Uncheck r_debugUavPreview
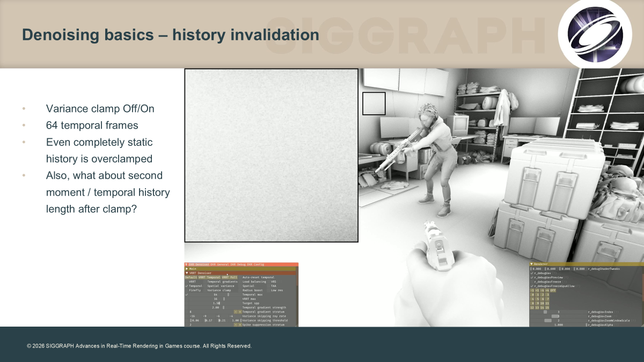The width and height of the screenshot is (644, 362). tap(532, 277)
